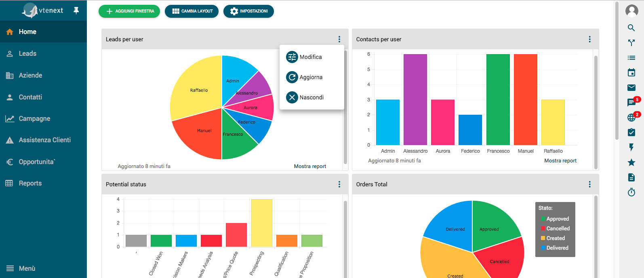Viewport: 644px width, 278px height.
Task: Open the clipboard checkmark tasks icon
Action: 631,133
